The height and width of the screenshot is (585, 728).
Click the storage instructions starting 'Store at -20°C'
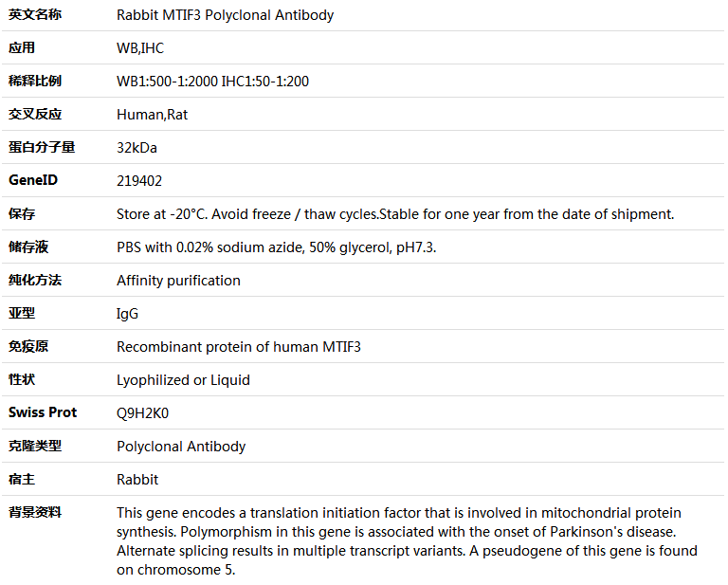pyautogui.click(x=394, y=214)
